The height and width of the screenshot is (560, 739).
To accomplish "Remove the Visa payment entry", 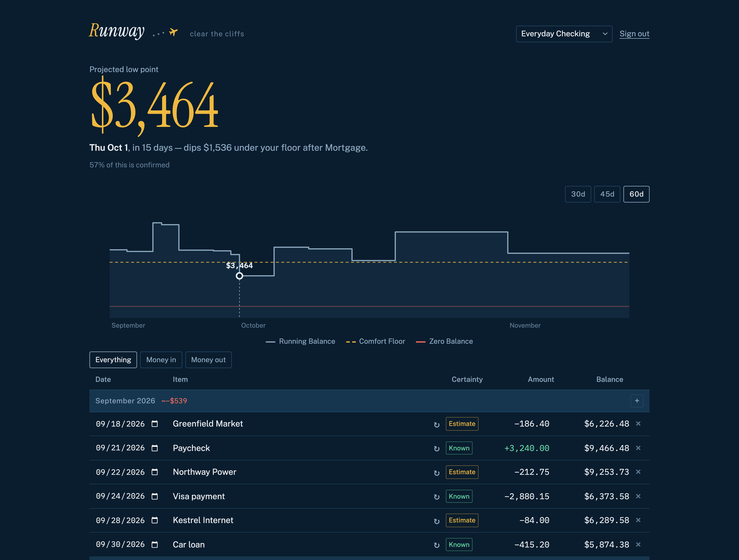I will (638, 496).
